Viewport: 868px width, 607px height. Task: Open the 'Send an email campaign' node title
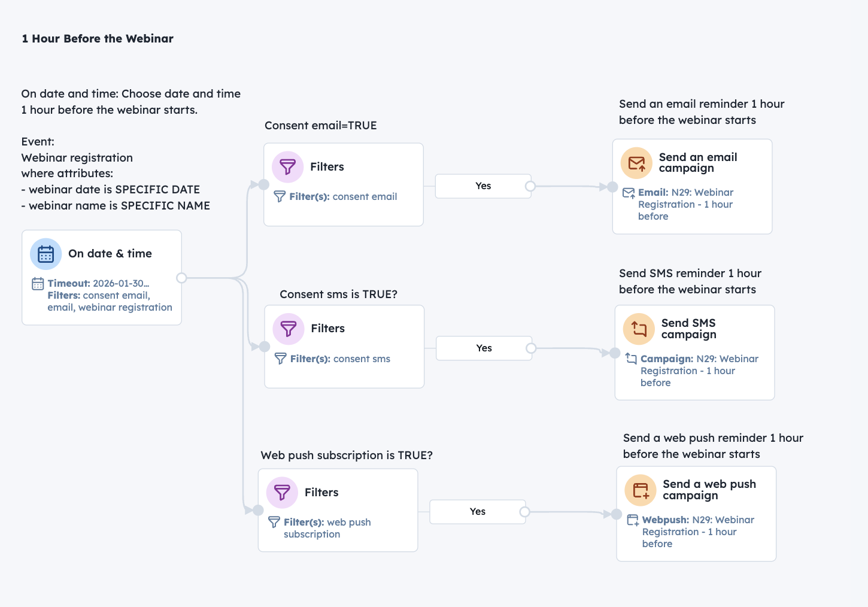coord(698,163)
